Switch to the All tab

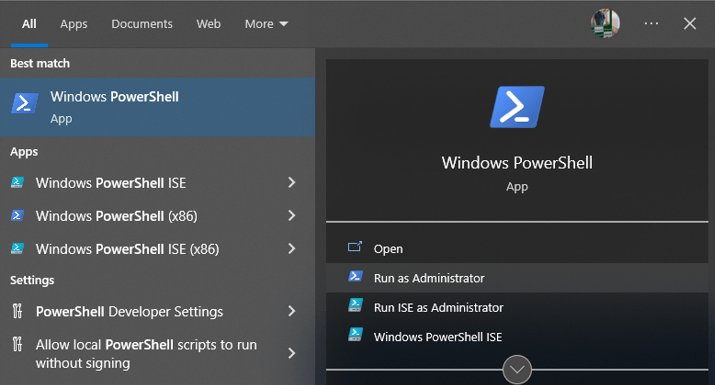point(29,24)
